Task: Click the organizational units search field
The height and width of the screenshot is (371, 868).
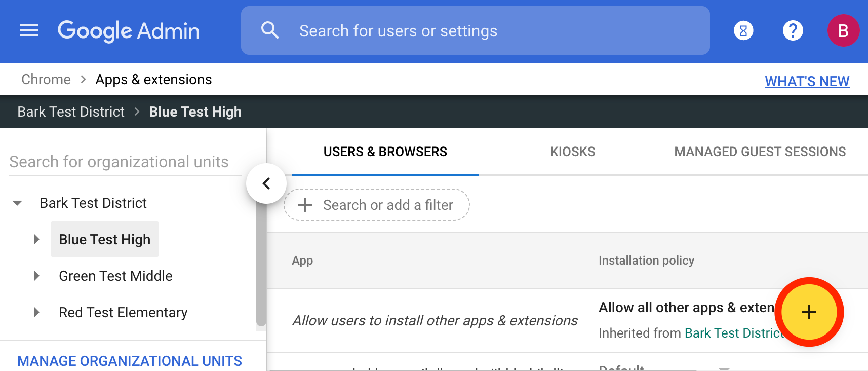Action: (118, 161)
